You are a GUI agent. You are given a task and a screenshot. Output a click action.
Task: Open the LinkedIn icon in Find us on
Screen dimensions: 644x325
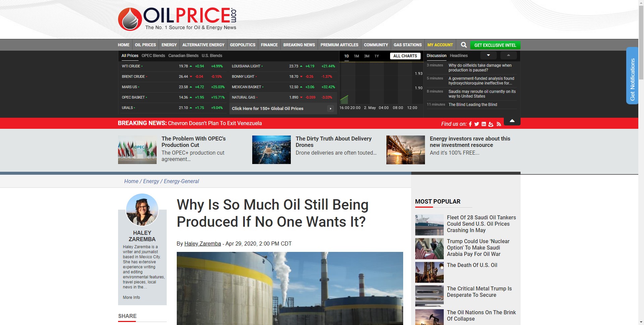tap(484, 124)
